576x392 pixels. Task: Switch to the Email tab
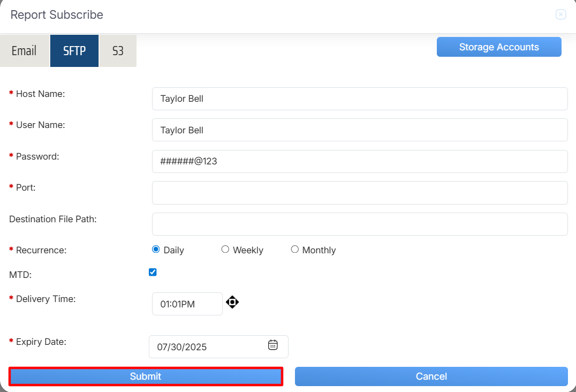pyautogui.click(x=24, y=51)
